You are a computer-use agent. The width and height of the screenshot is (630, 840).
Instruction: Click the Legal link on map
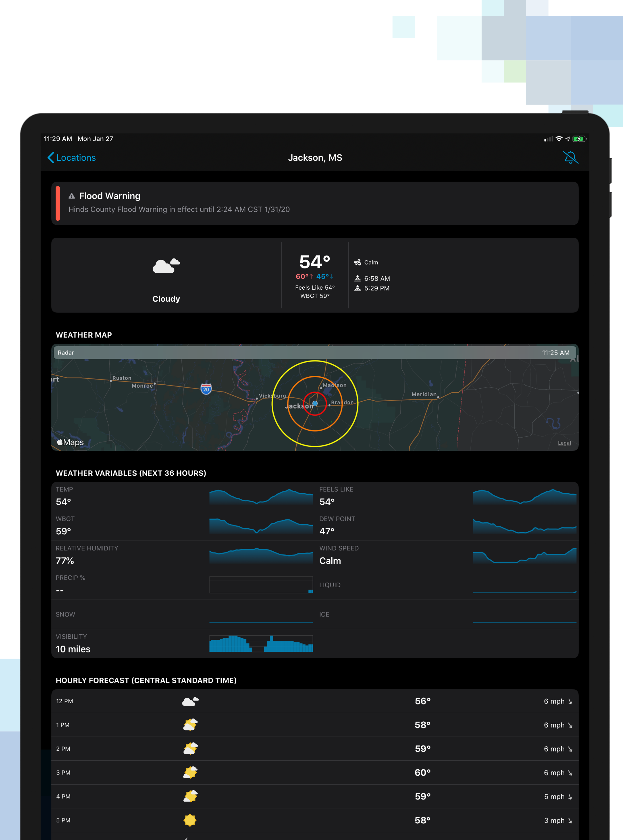pos(564,443)
